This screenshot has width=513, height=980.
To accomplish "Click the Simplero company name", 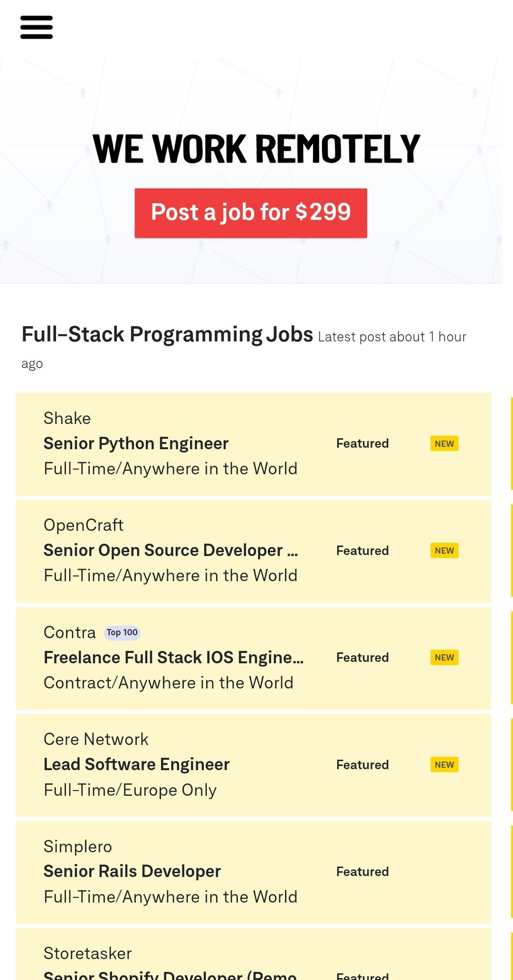I will pyautogui.click(x=78, y=846).
